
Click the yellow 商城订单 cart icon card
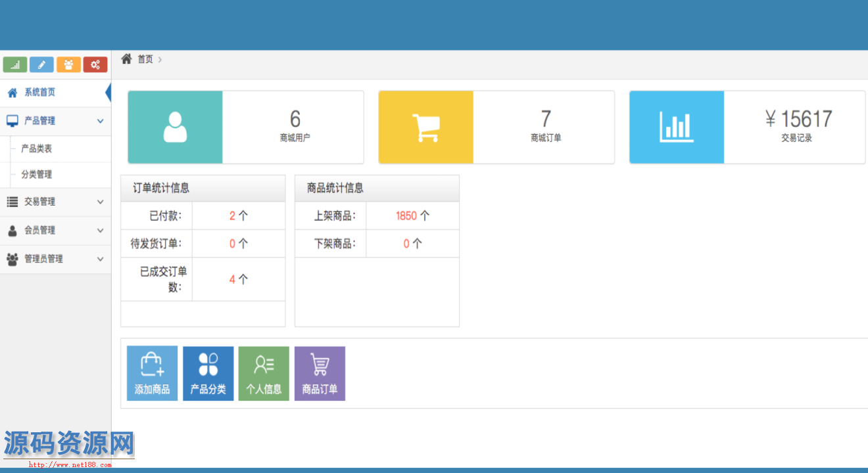[425, 127]
